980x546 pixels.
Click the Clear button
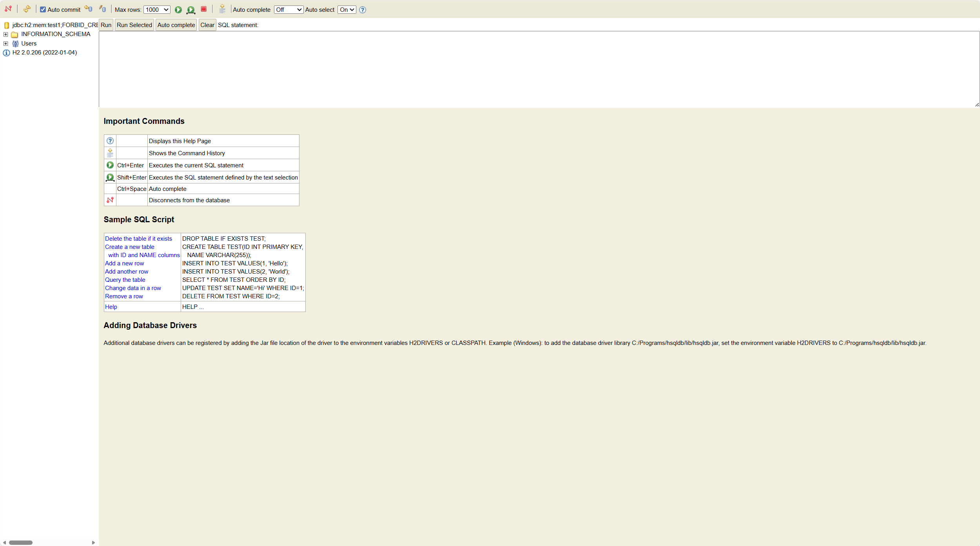click(x=207, y=25)
